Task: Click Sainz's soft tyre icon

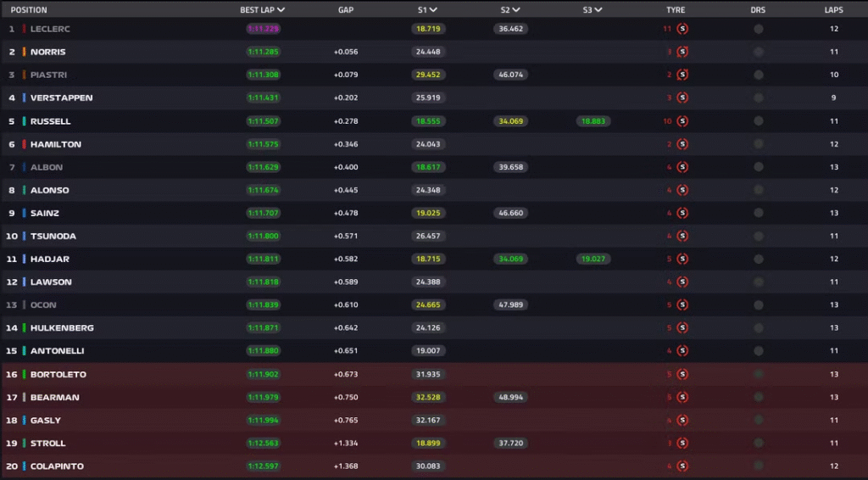Action: [682, 213]
